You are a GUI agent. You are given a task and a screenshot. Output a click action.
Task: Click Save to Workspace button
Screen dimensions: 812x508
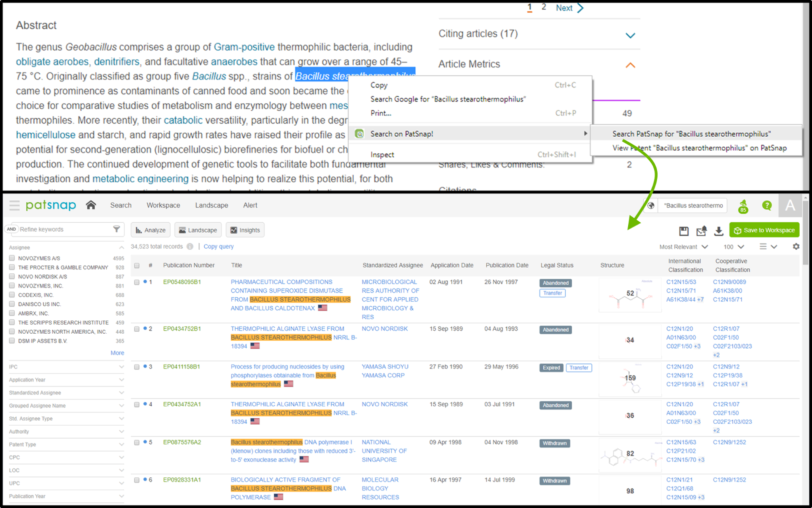pos(764,230)
